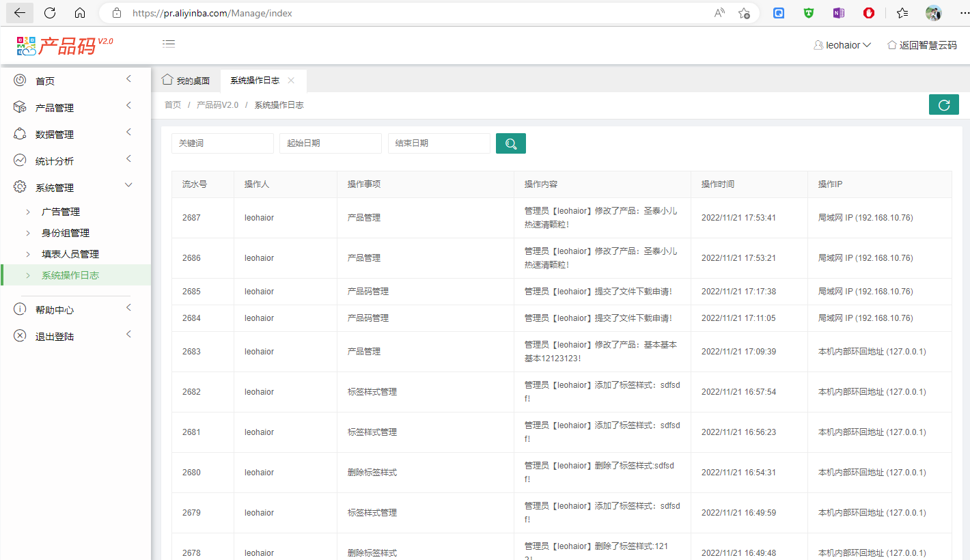
Task: Toggle the sidebar collapse hamburger icon
Action: [x=169, y=44]
